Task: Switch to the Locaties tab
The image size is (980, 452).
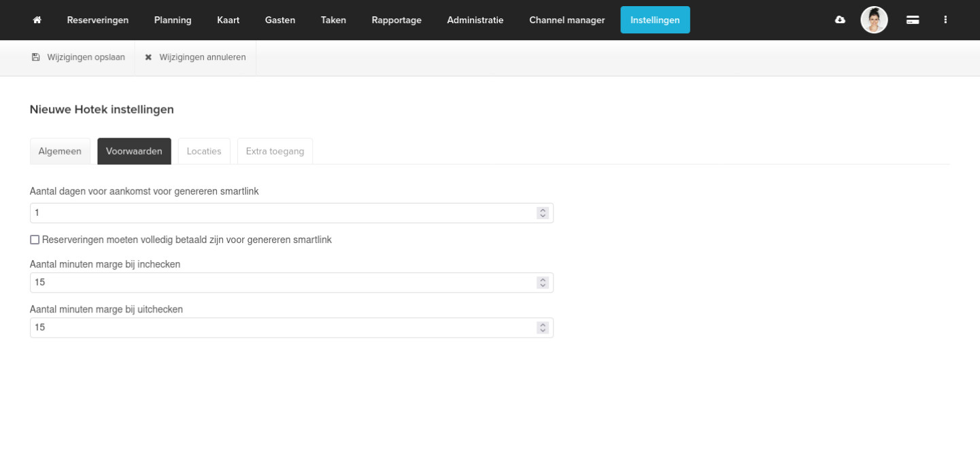Action: point(204,151)
